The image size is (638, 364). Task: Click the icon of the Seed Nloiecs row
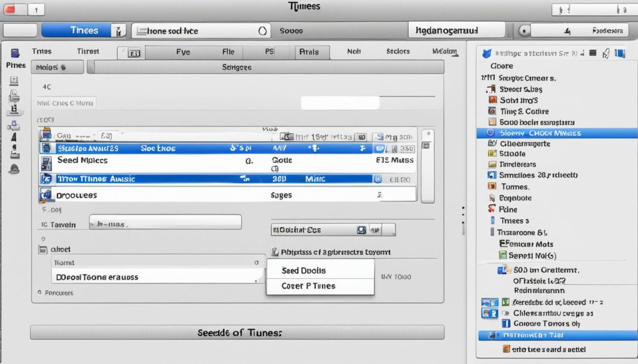coord(46,163)
